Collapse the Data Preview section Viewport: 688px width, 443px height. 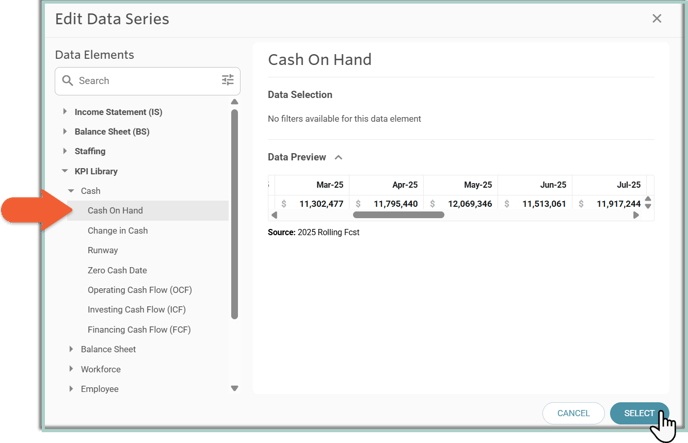338,157
